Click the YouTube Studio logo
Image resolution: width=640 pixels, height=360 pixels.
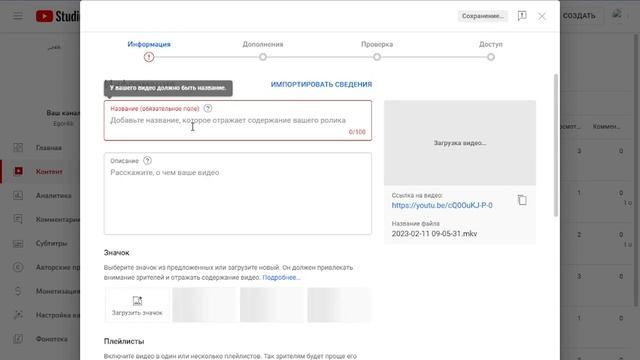coord(57,16)
